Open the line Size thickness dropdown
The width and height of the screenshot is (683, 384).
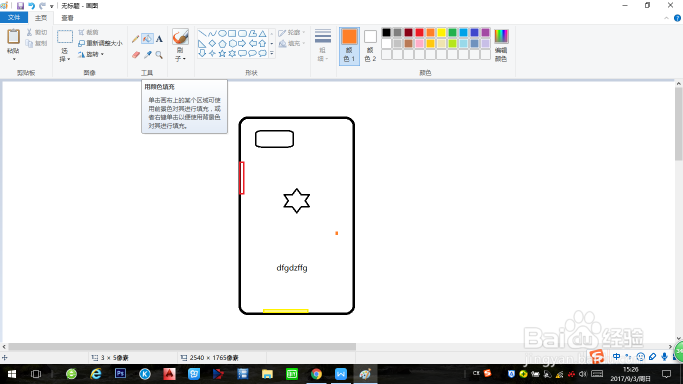coord(323,45)
